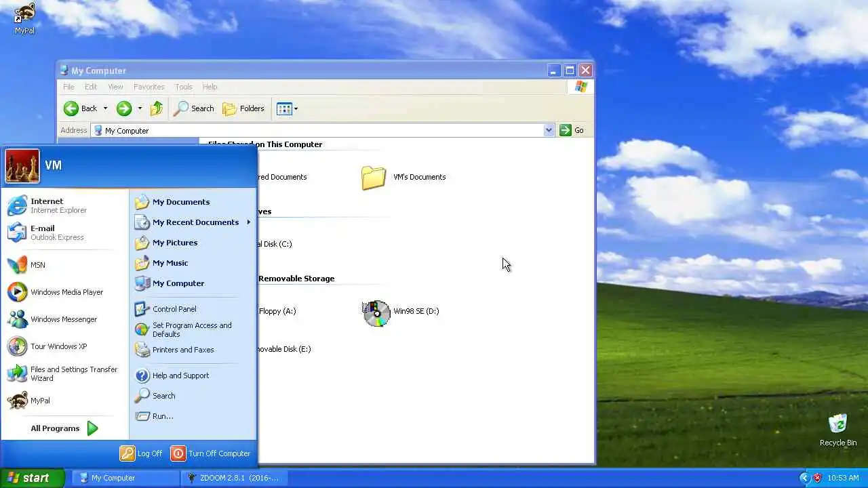The height and width of the screenshot is (488, 868).
Task: Open the Back history dropdown arrow
Action: click(x=105, y=108)
